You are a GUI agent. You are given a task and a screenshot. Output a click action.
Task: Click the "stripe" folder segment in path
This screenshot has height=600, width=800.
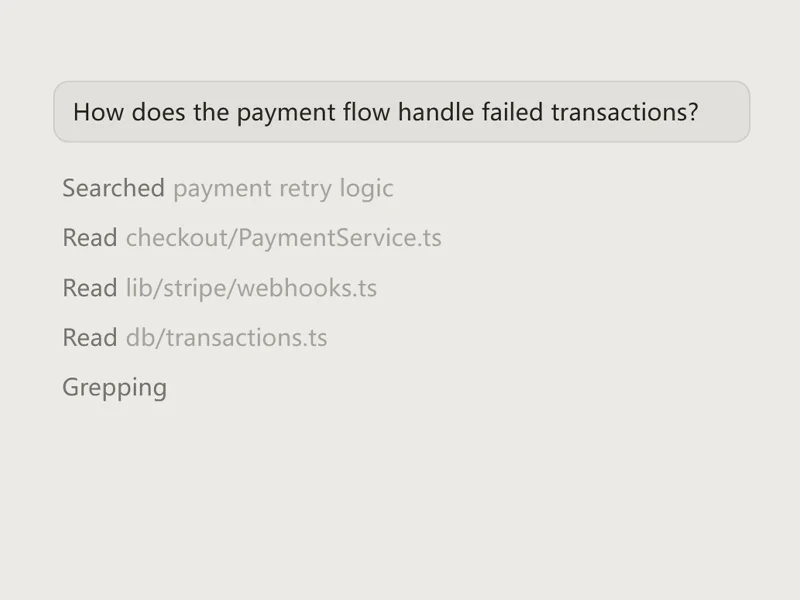(194, 289)
